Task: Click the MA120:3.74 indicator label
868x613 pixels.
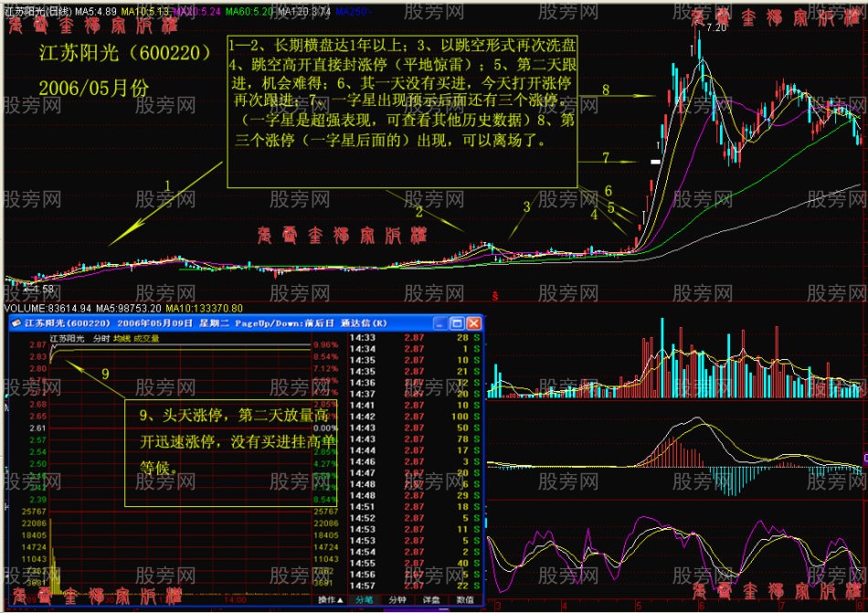Action: 304,11
